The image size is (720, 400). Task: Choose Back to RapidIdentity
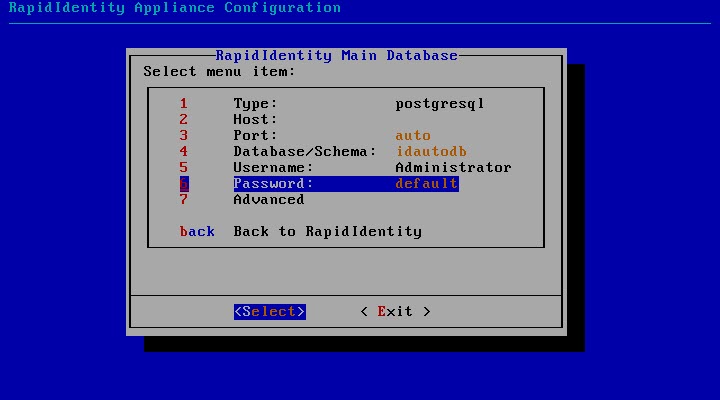(x=300, y=231)
